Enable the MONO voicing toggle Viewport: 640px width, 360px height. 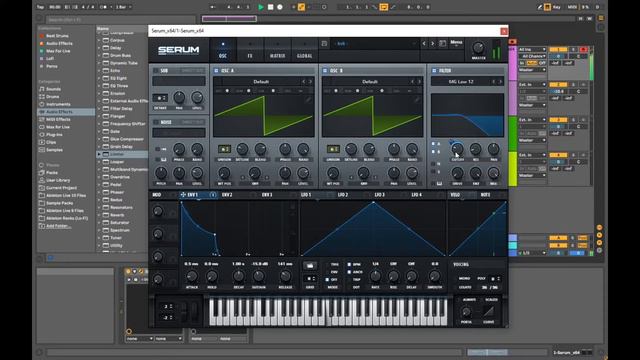pyautogui.click(x=464, y=278)
